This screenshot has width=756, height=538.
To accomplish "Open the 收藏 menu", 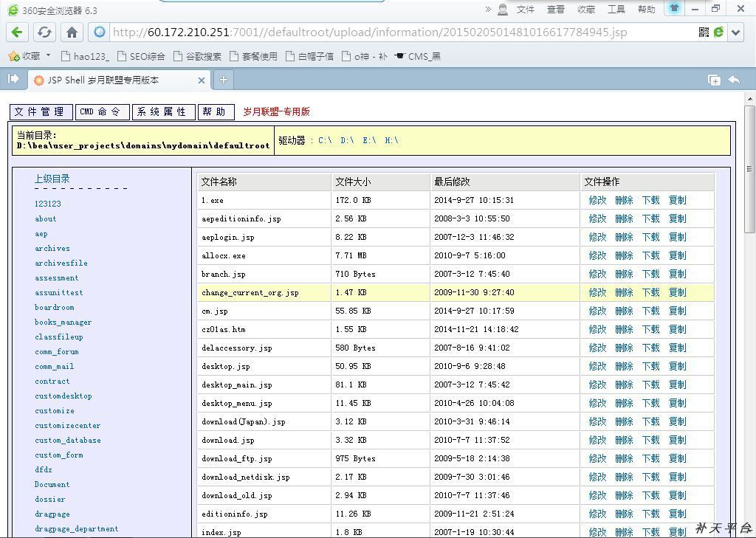I will click(585, 9).
